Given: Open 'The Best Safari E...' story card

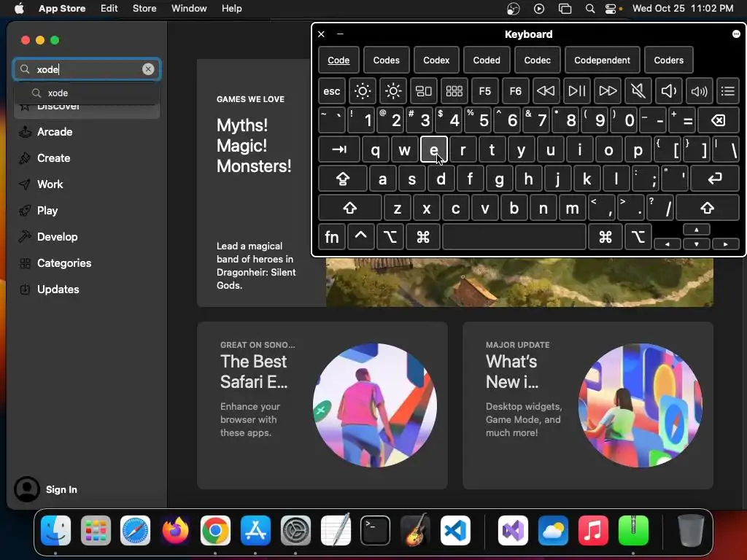Looking at the screenshot, I should [322, 405].
